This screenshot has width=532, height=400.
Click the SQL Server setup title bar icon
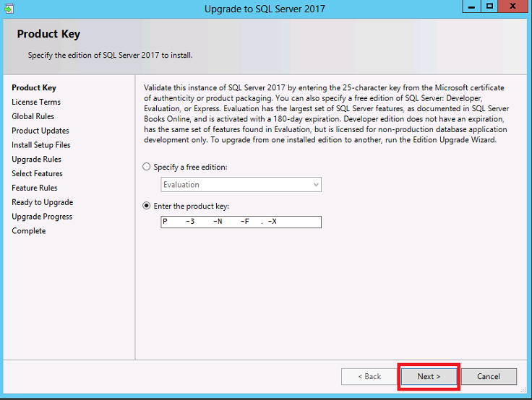pyautogui.click(x=9, y=8)
